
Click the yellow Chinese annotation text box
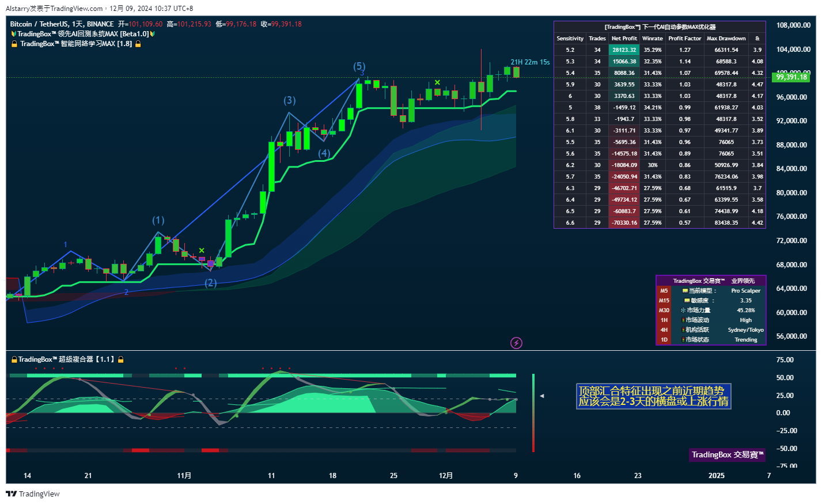coord(654,396)
